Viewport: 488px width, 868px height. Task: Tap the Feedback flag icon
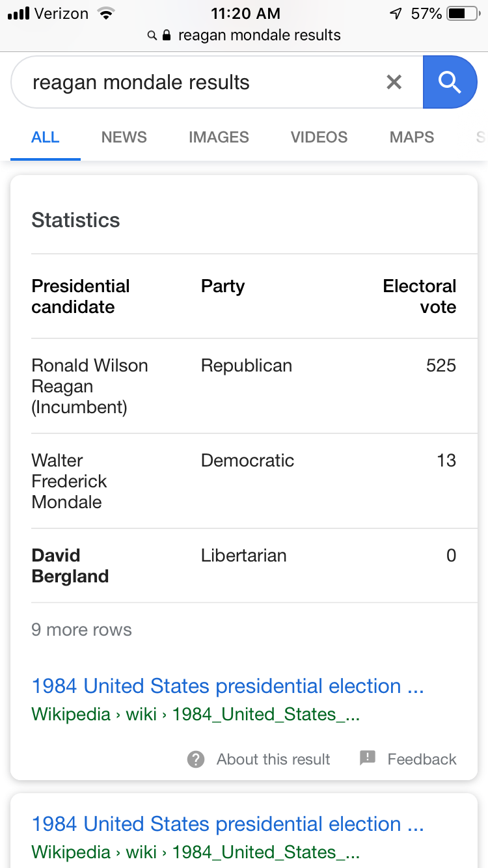click(x=368, y=758)
